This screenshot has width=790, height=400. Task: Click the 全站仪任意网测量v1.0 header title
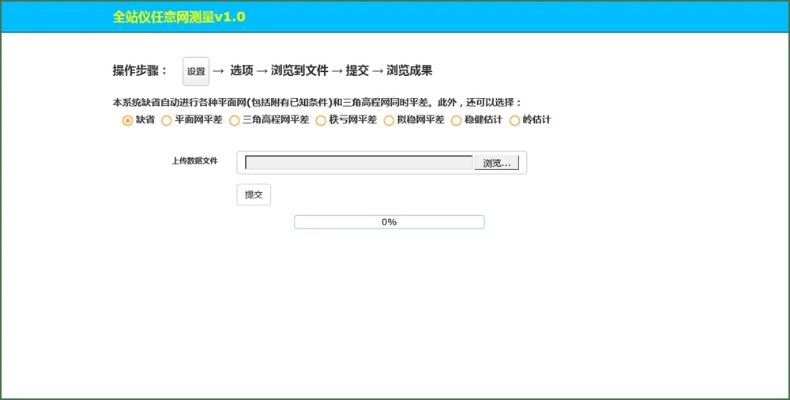179,17
